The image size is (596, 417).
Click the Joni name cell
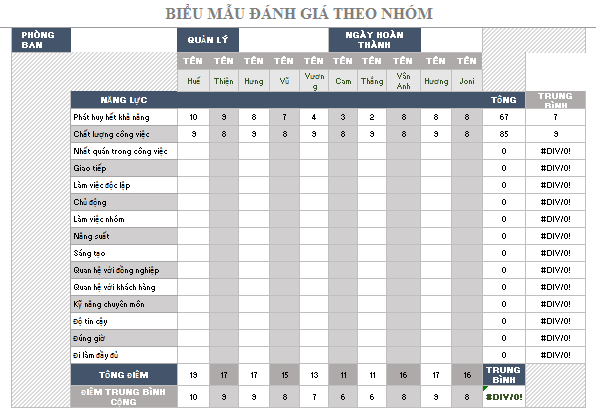click(467, 81)
